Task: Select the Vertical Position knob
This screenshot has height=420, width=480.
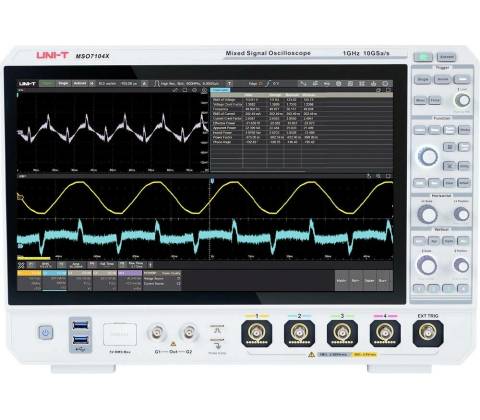Action: coord(462,265)
